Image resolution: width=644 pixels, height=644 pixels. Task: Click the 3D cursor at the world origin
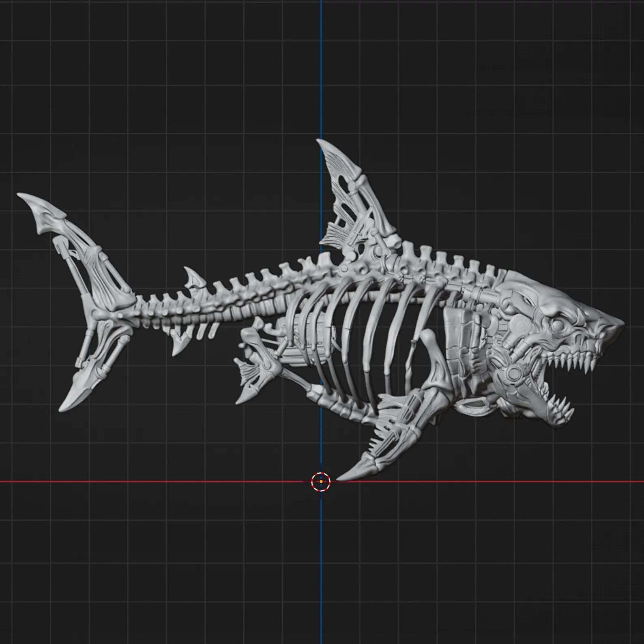(320, 482)
